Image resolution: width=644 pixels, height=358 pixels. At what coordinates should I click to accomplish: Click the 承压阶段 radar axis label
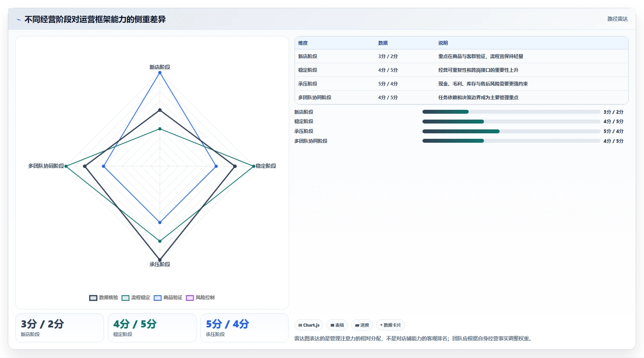click(160, 264)
